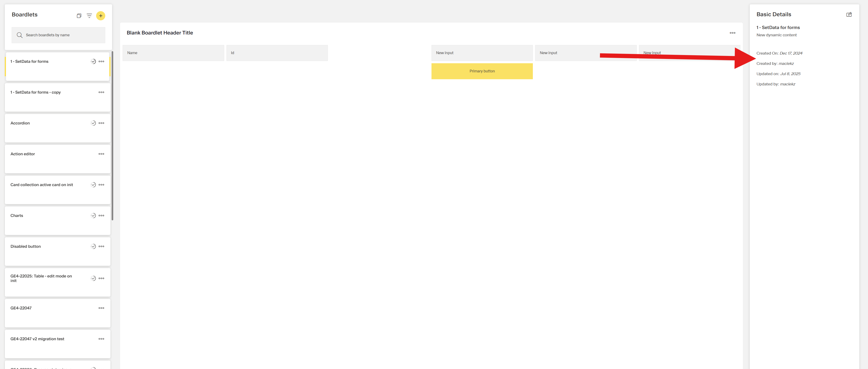This screenshot has height=369, width=868.
Task: Open the Blank Boardlet header options menu
Action: (x=733, y=33)
